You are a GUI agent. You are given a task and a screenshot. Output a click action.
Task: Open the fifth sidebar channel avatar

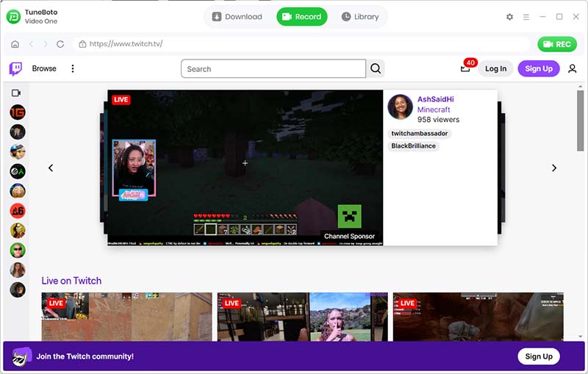pyautogui.click(x=18, y=191)
